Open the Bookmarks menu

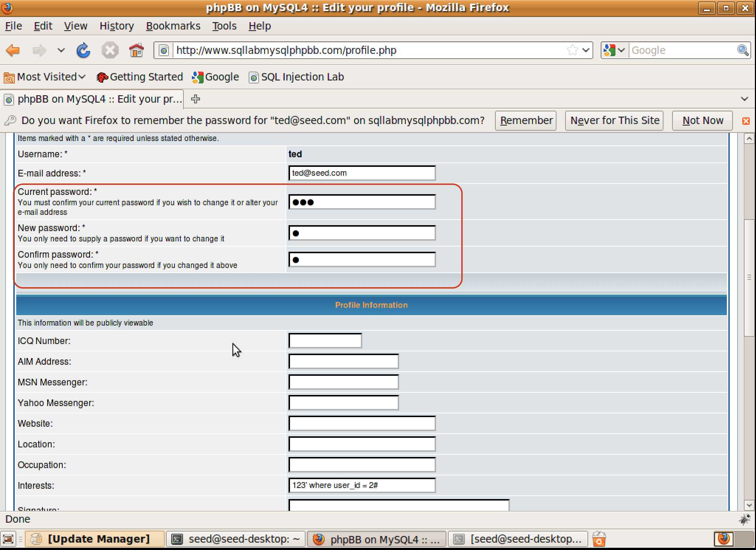[173, 26]
